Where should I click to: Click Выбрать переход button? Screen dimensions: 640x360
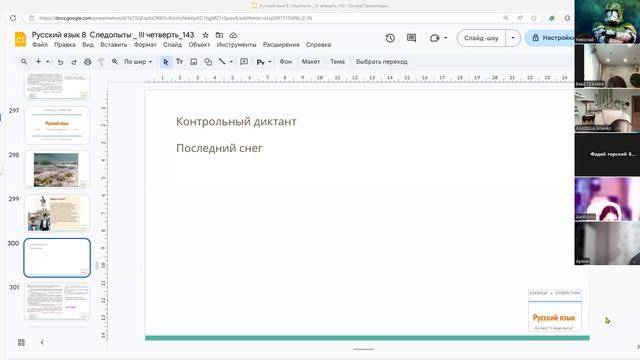click(382, 62)
